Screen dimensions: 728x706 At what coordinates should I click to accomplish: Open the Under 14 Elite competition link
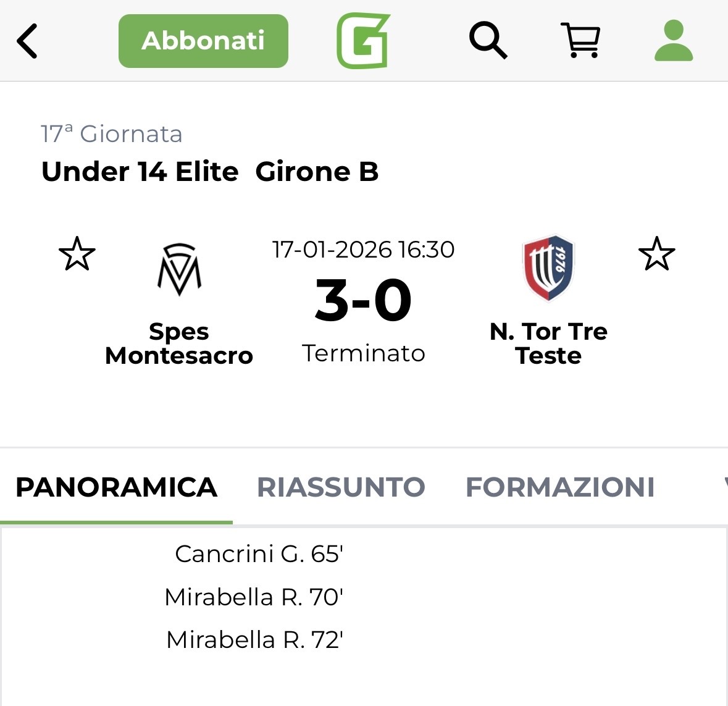point(140,172)
